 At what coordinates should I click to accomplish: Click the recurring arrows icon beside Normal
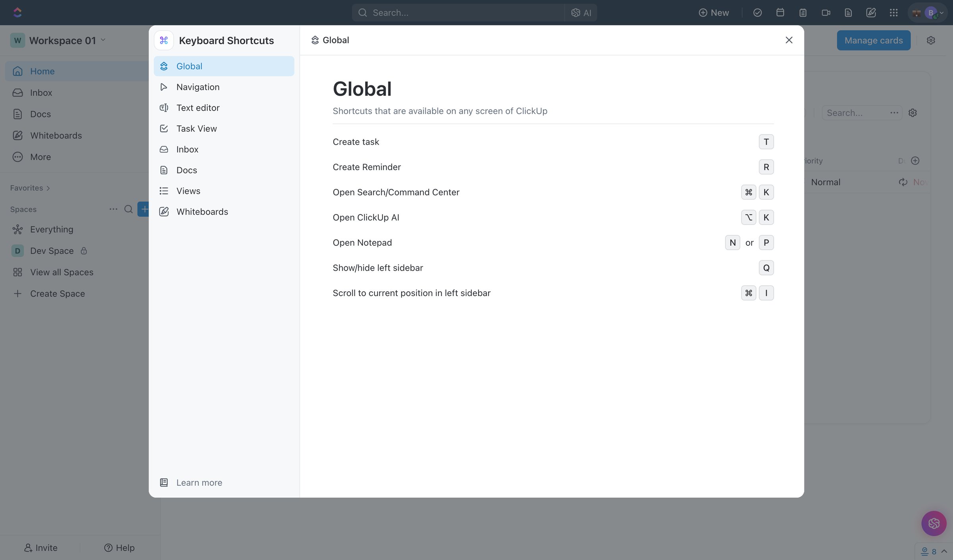pyautogui.click(x=903, y=182)
